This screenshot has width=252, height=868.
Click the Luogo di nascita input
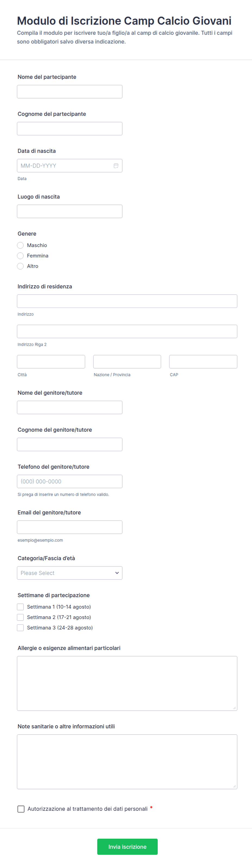(x=70, y=211)
